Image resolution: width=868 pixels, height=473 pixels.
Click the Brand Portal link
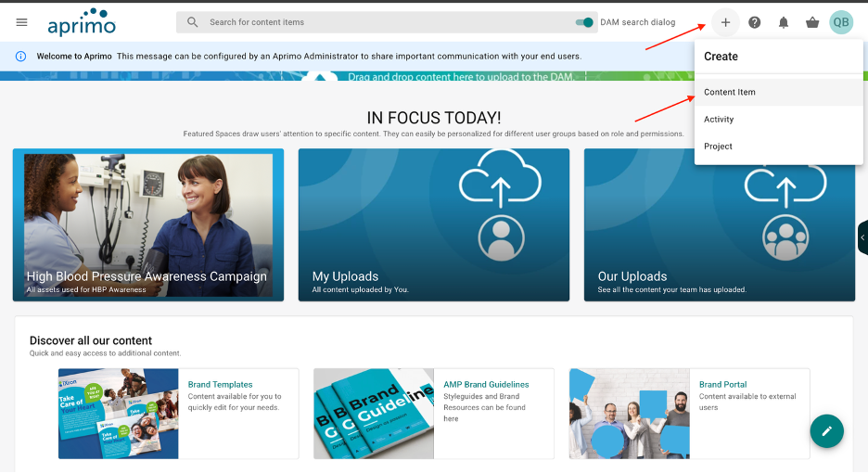coord(722,384)
